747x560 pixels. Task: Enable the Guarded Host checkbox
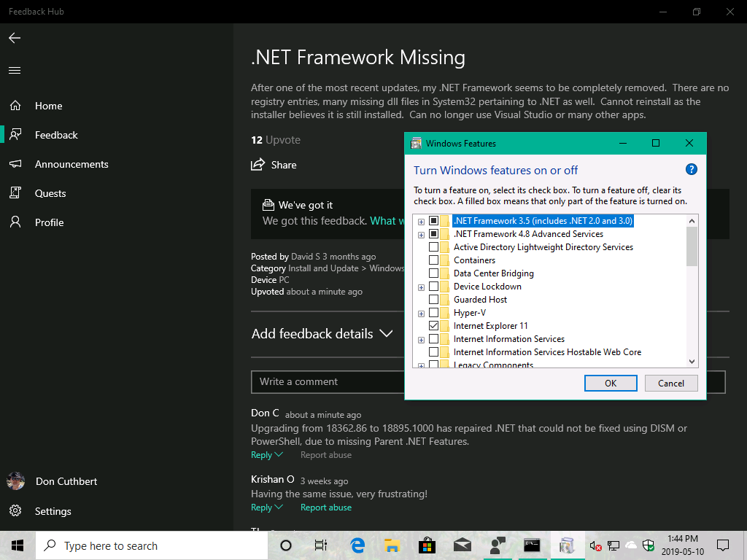[x=433, y=300]
